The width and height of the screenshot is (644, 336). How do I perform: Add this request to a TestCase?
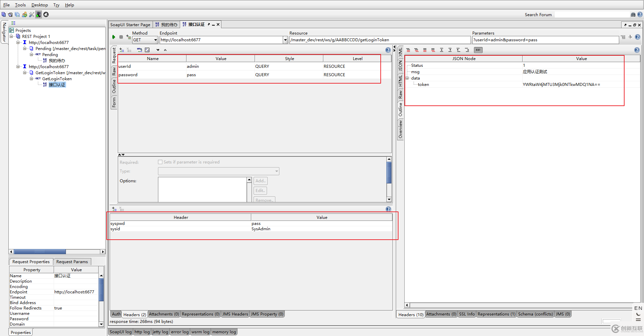[x=128, y=37]
